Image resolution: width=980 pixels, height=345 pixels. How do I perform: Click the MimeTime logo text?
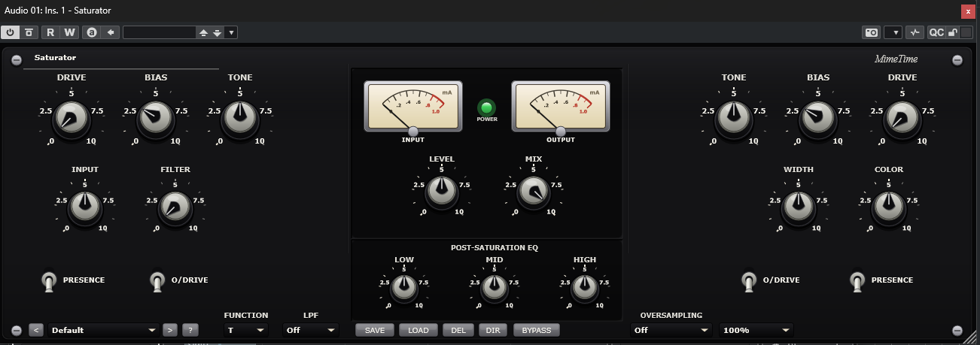896,59
